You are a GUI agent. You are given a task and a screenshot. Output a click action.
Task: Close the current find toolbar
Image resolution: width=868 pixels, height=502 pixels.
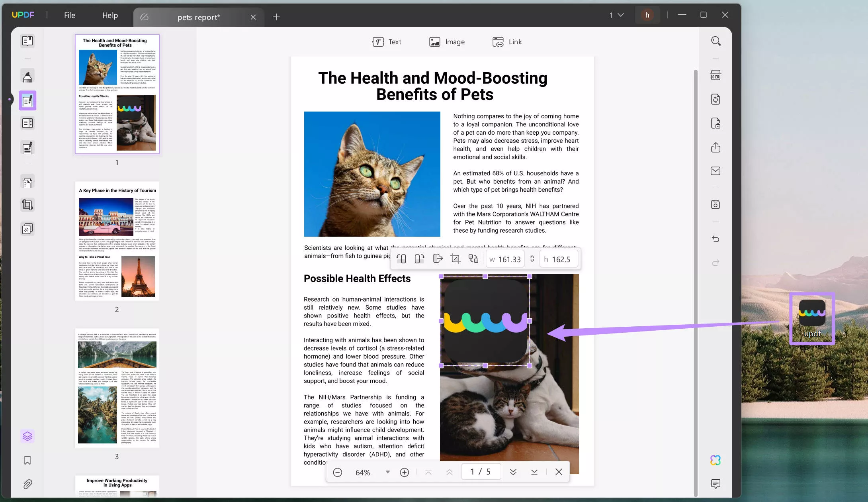tap(559, 472)
